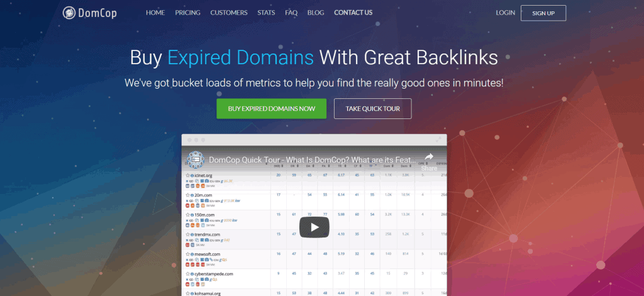Click the SIGN UP button
This screenshot has width=644, height=296.
point(543,13)
